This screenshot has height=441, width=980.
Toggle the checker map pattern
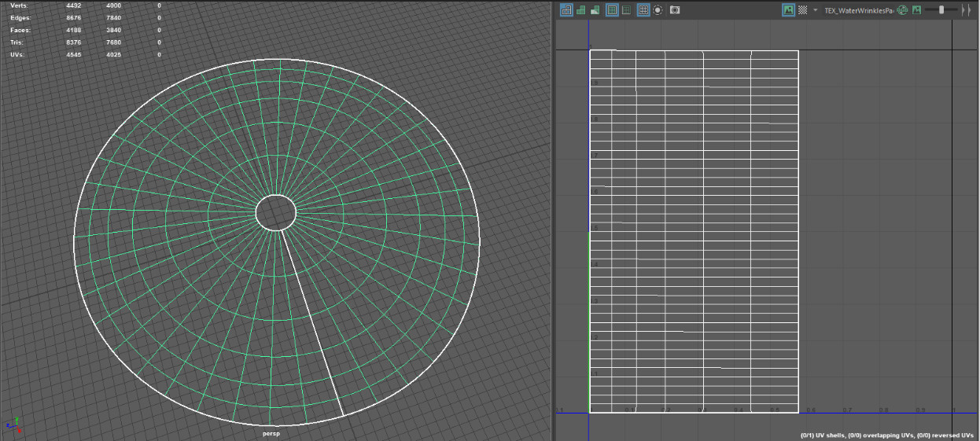802,10
